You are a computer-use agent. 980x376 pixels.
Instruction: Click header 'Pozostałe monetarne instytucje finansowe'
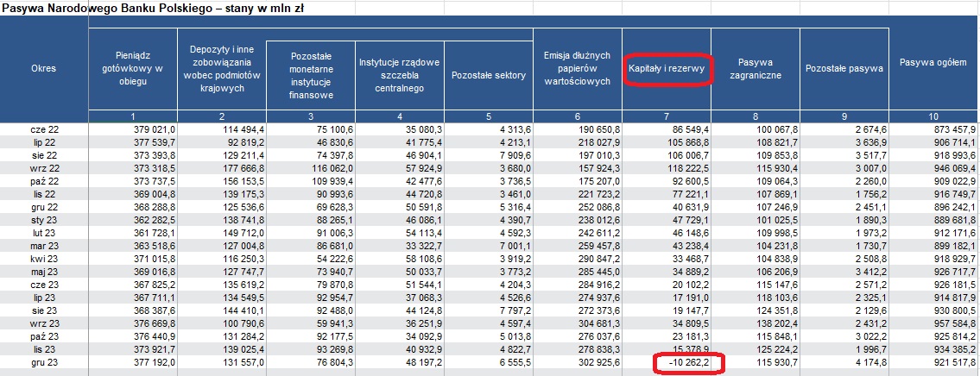tap(311, 76)
